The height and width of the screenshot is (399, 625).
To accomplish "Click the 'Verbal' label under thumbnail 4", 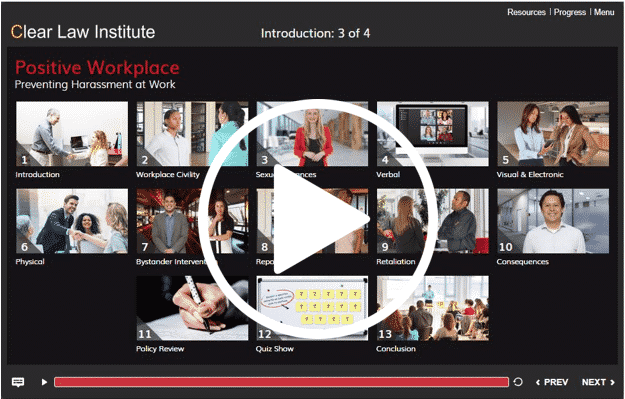I will (x=388, y=174).
